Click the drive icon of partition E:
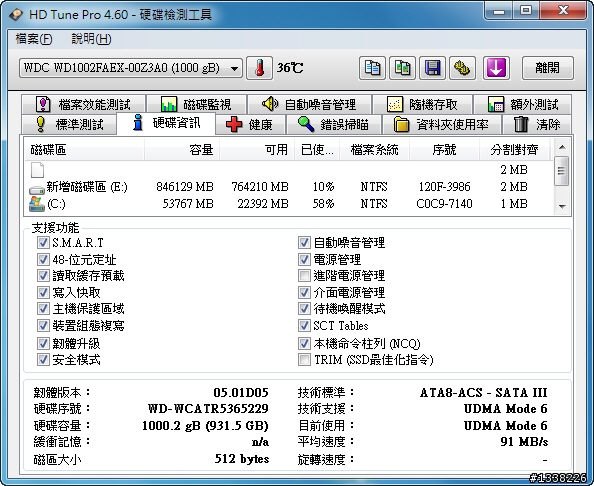Image resolution: width=594 pixels, height=486 pixels. pos(36,189)
